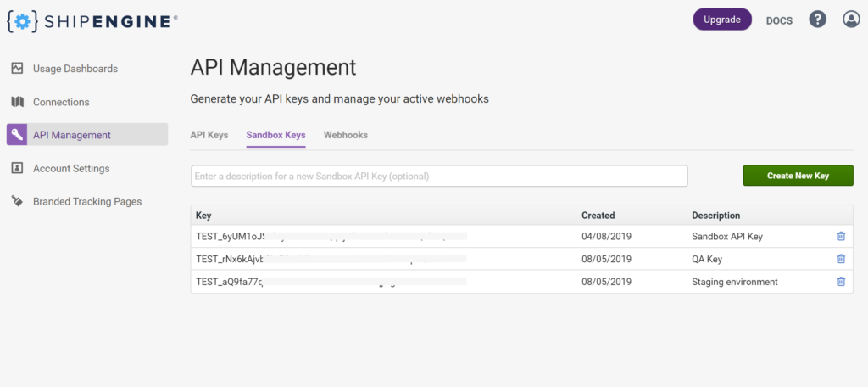
Task: Click the API Management key icon
Action: (x=17, y=135)
